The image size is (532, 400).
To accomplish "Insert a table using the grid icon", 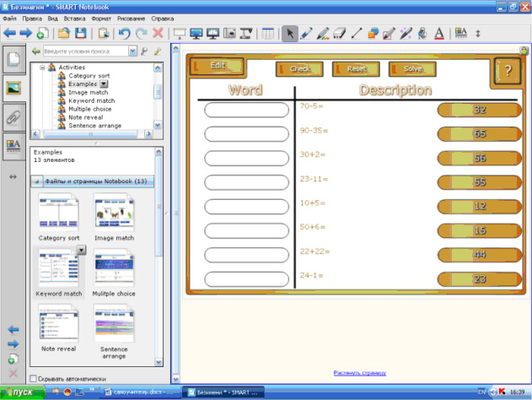I will (x=268, y=33).
